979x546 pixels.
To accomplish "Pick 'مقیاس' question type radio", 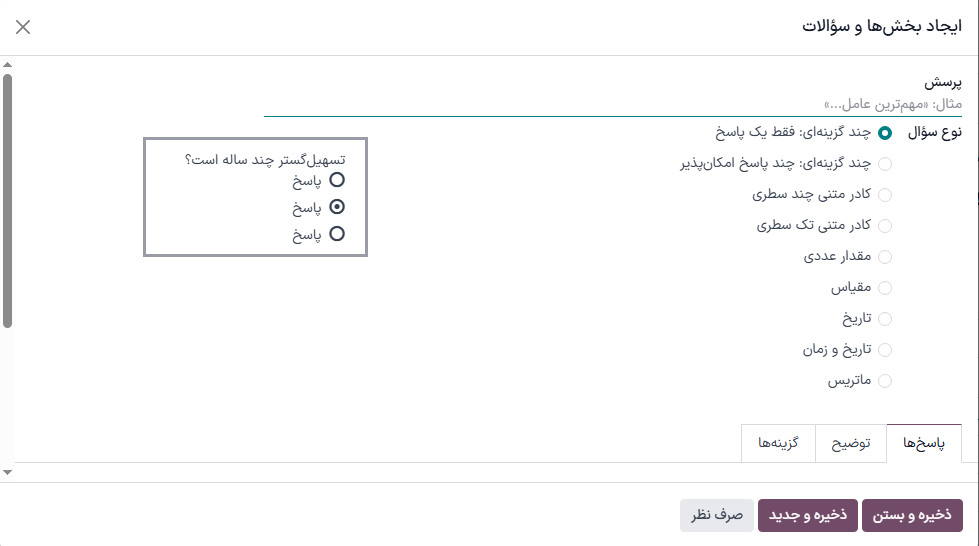I will coord(885,288).
